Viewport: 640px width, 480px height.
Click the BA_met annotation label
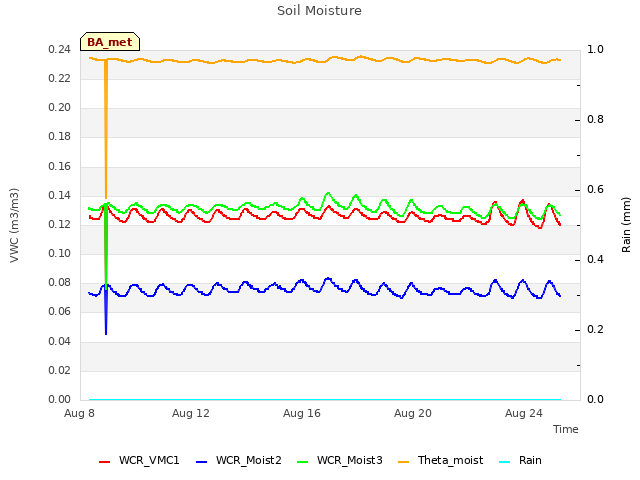(x=110, y=42)
